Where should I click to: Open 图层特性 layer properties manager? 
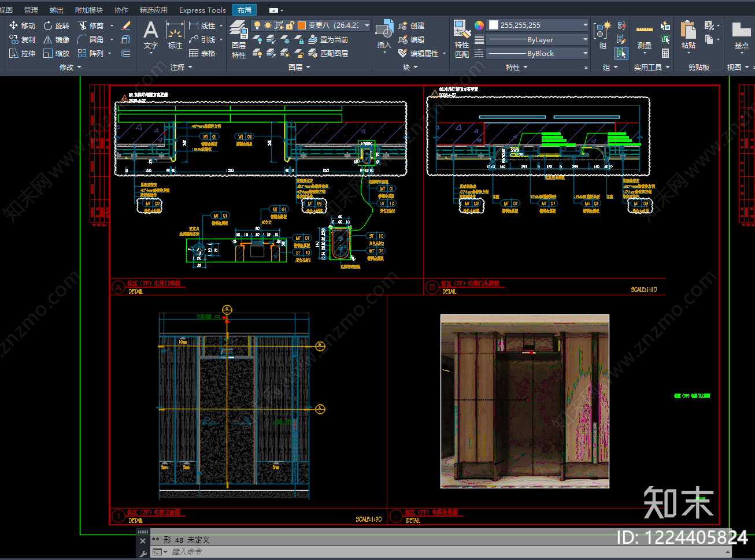(239, 39)
